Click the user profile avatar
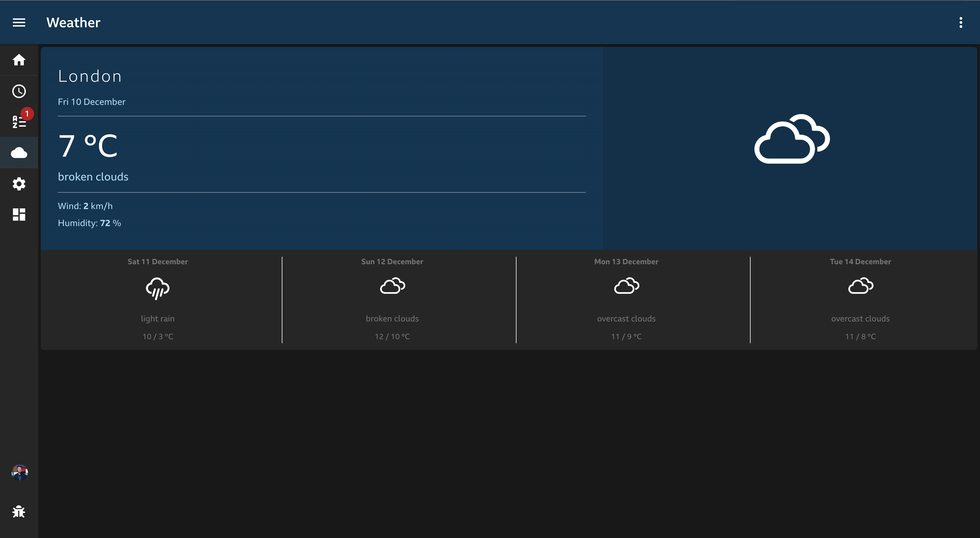Viewport: 980px width, 538px height. [19, 472]
